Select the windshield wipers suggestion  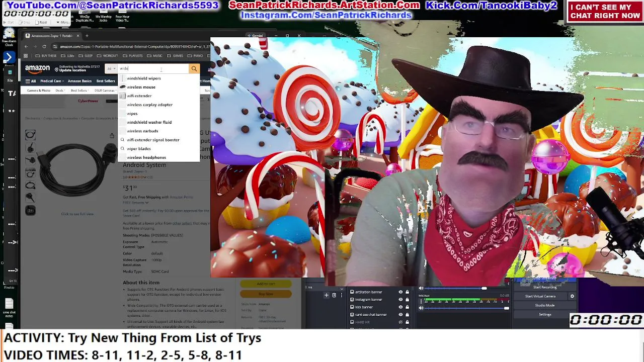click(x=158, y=78)
